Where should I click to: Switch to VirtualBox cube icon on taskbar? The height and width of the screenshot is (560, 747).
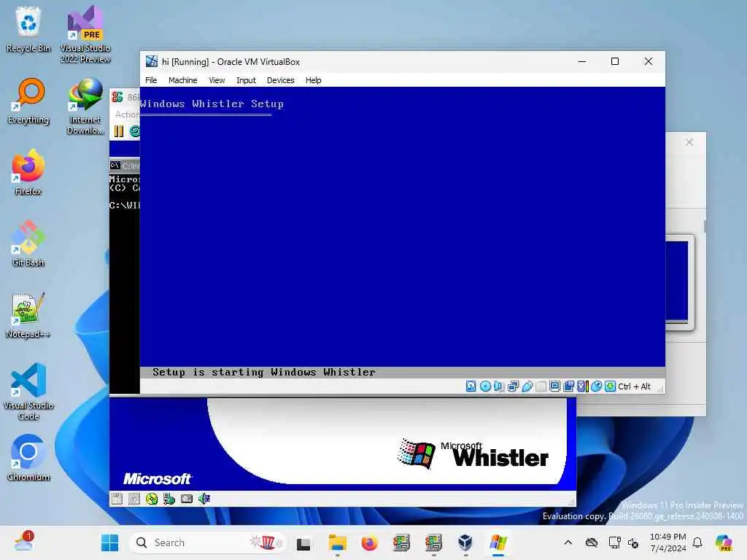465,542
